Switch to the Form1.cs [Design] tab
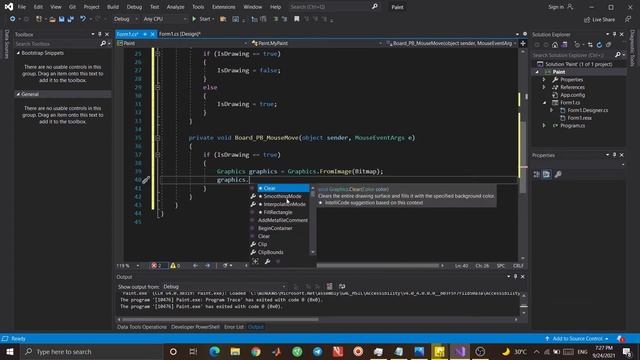The height and width of the screenshot is (360, 640). [179, 34]
